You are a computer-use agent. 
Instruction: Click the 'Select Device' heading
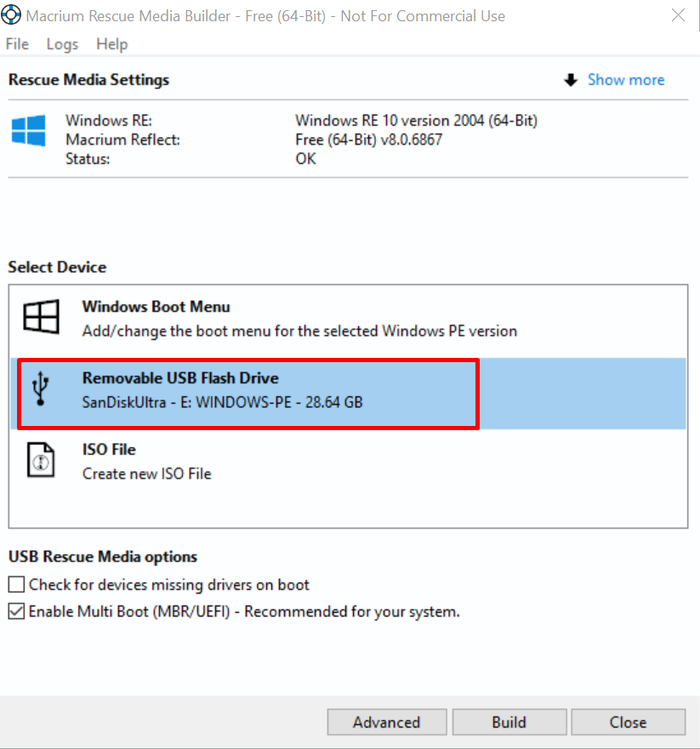(x=57, y=267)
